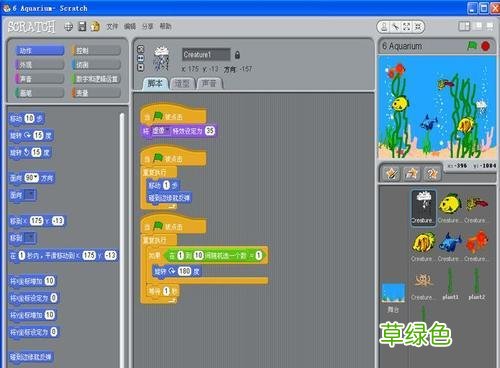Open the 移到 block target dropdown
The image size is (500, 368).
tap(30, 238)
